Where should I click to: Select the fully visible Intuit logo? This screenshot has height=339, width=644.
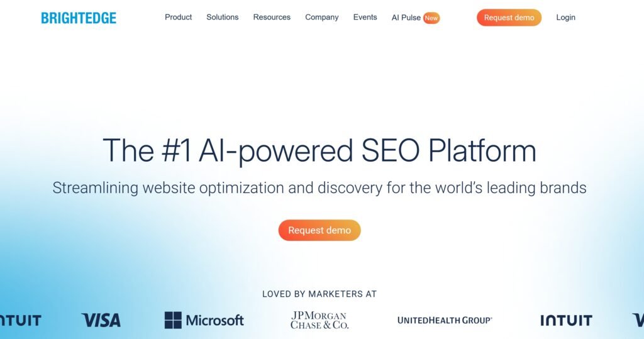point(566,320)
